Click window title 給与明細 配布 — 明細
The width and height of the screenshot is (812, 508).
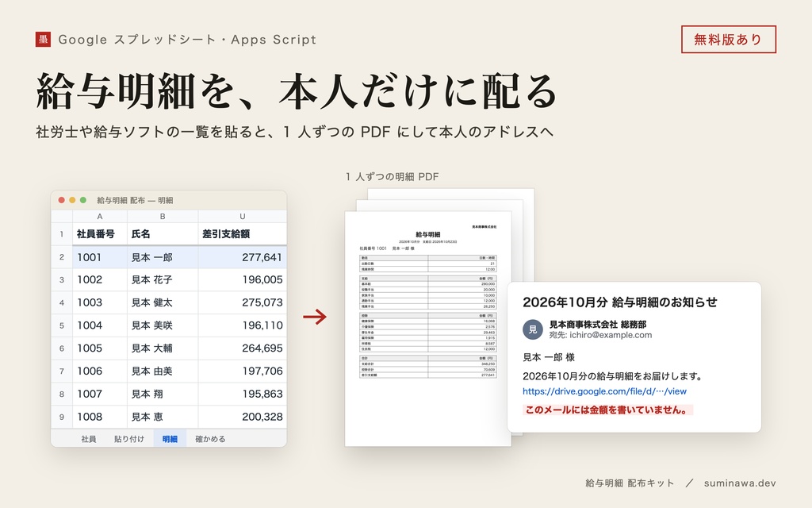135,201
